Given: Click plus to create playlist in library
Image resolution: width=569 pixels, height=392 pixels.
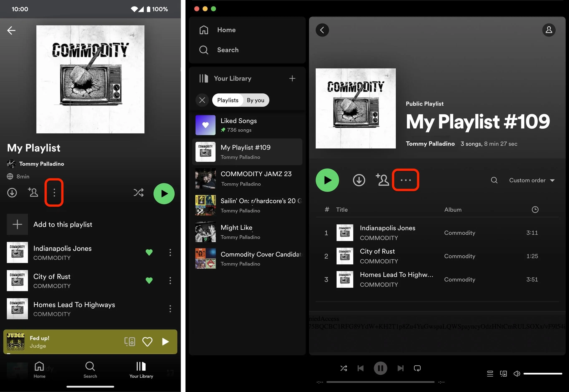Looking at the screenshot, I should tap(292, 78).
